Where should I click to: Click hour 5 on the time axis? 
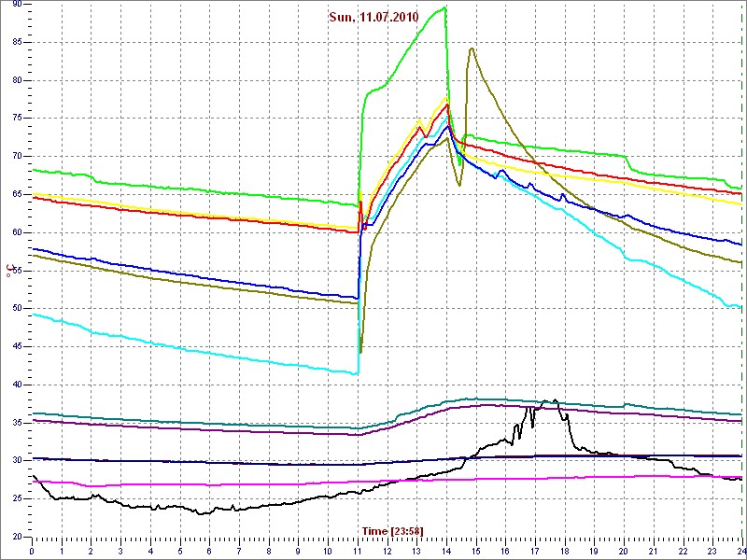180,551
